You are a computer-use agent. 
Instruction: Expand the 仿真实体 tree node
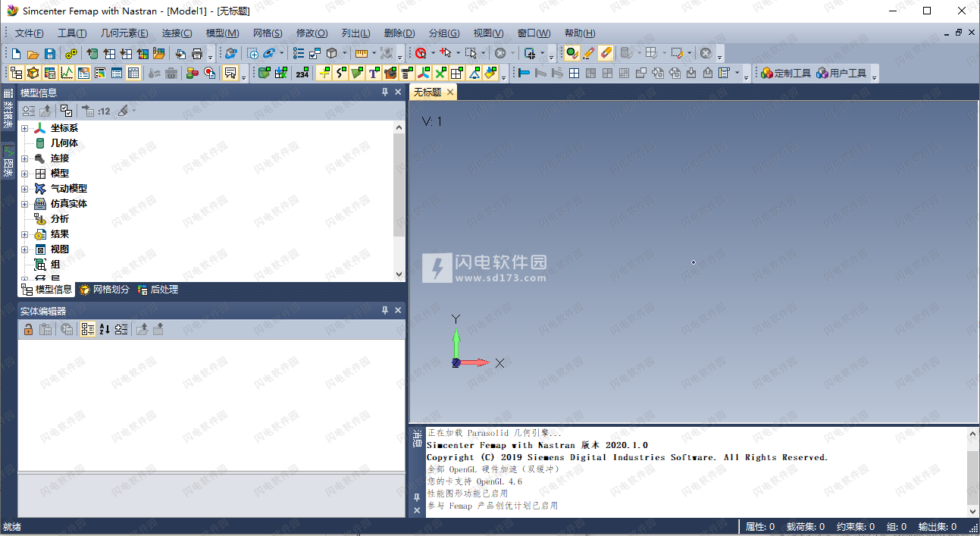point(25,204)
